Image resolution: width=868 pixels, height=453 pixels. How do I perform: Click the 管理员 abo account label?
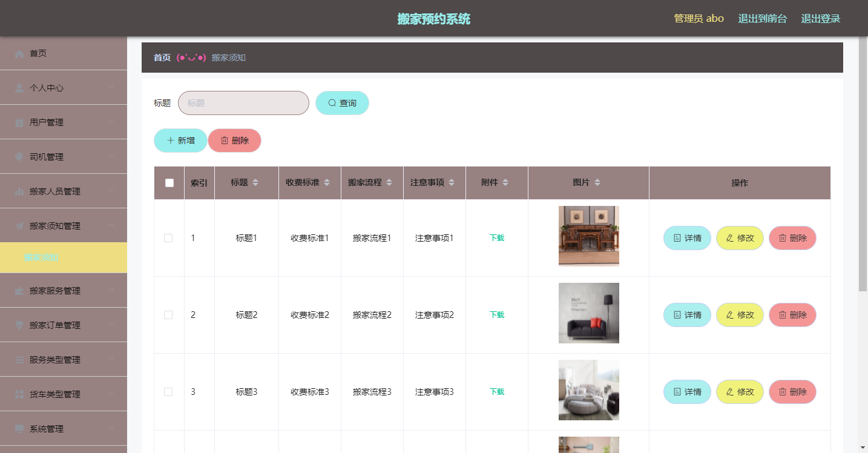pyautogui.click(x=699, y=18)
